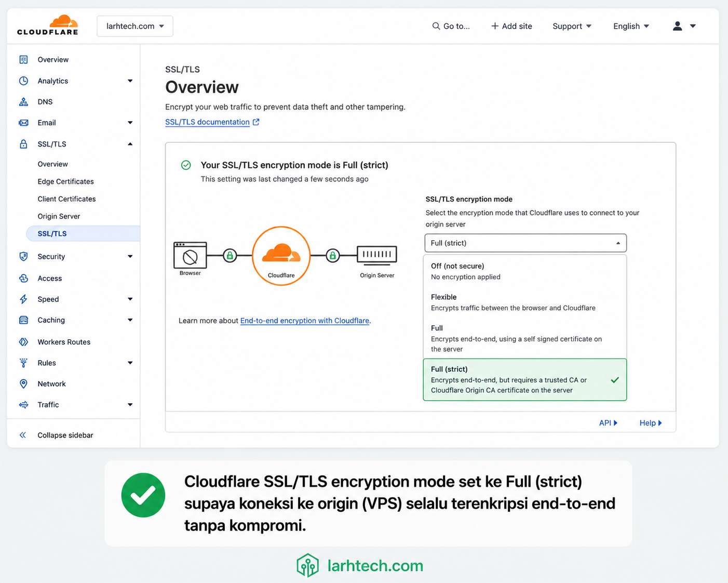This screenshot has width=728, height=583.
Task: Click the Cloudflare logo
Action: click(47, 25)
